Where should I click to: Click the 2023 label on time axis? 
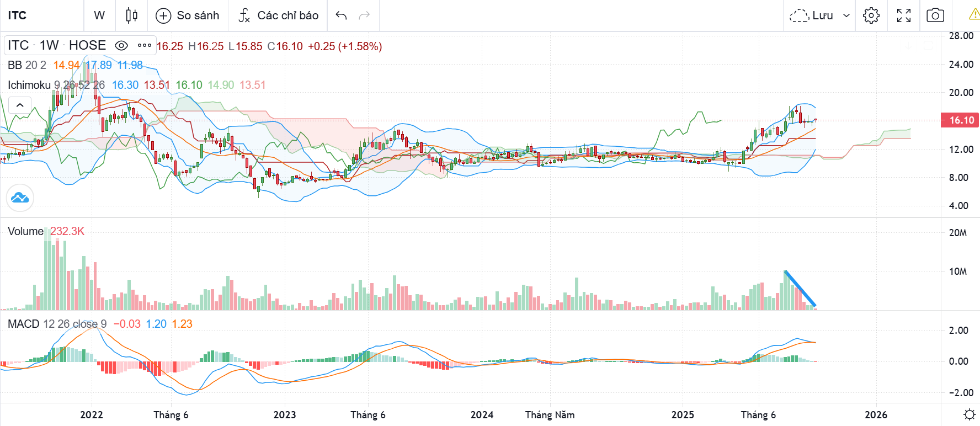coord(285,415)
